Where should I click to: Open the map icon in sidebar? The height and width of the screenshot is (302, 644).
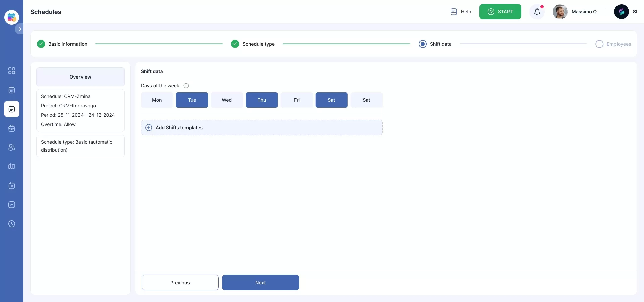pyautogui.click(x=12, y=166)
